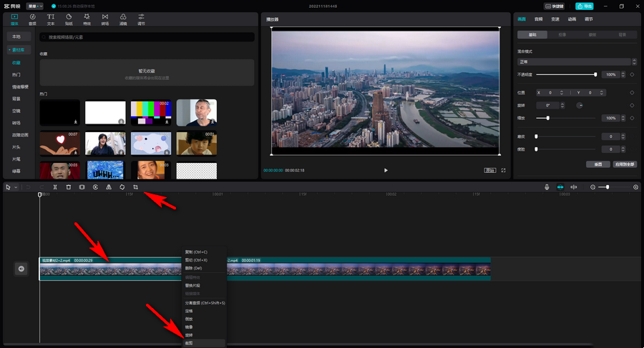This screenshot has height=348, width=644.
Task: Toggle opacity keyframe diamond
Action: point(632,74)
